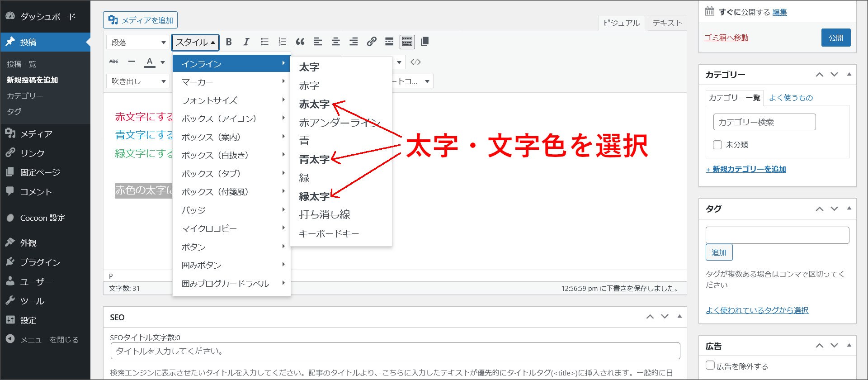
Task: Open the フォントサイズ submenu
Action: (x=231, y=100)
